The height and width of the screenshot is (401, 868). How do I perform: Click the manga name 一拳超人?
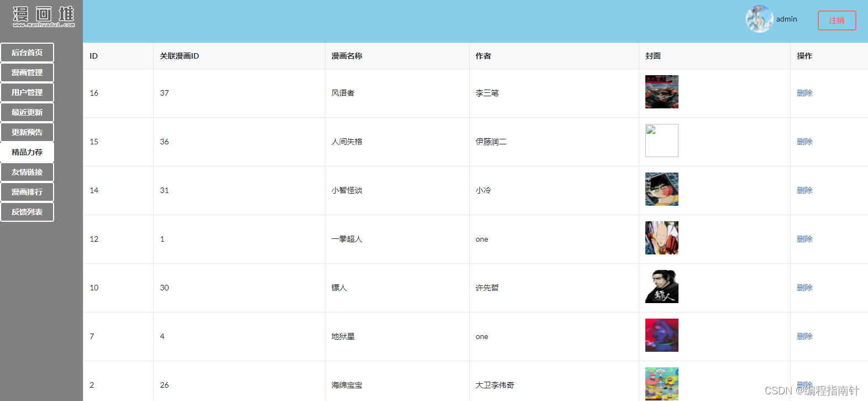(347, 239)
